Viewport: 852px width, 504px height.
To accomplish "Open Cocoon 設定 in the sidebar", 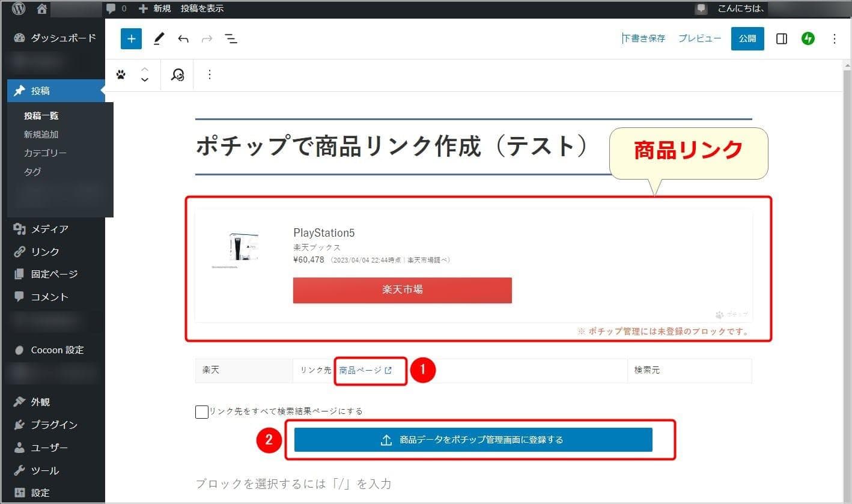I will pos(56,350).
